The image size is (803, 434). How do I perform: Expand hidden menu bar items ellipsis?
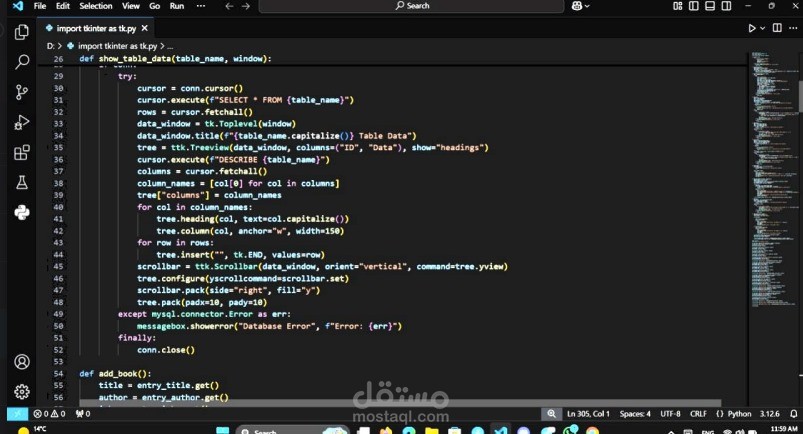pyautogui.click(x=201, y=6)
